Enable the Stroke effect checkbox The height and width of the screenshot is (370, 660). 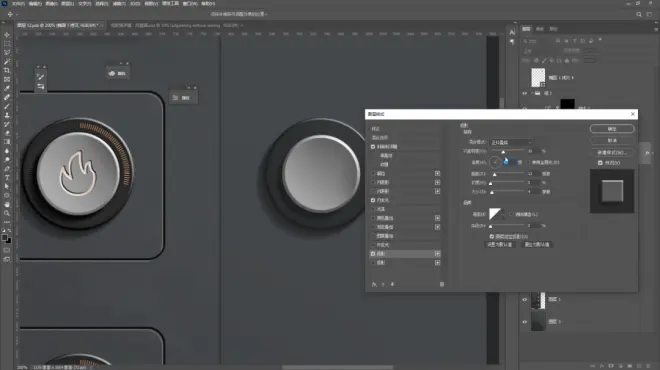[x=373, y=173]
